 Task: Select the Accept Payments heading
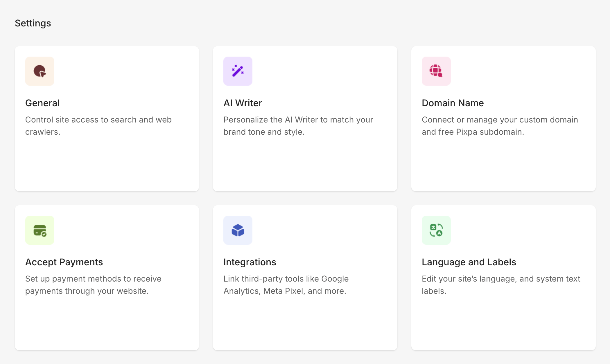point(64,262)
